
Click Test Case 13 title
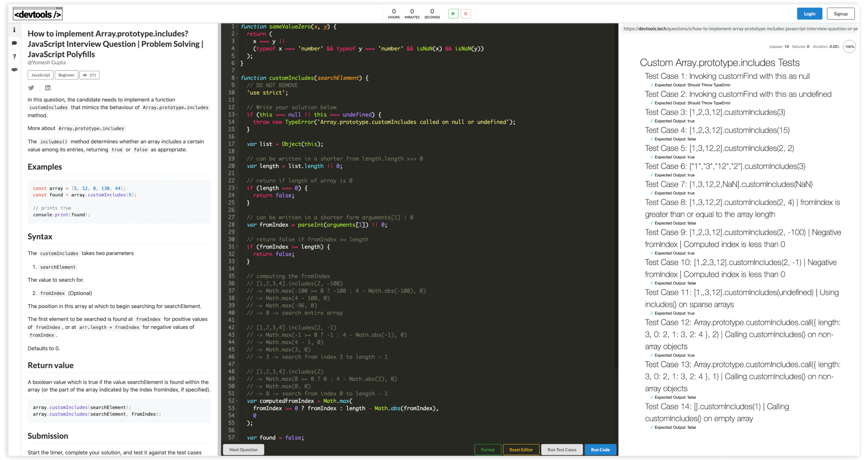[743, 376]
